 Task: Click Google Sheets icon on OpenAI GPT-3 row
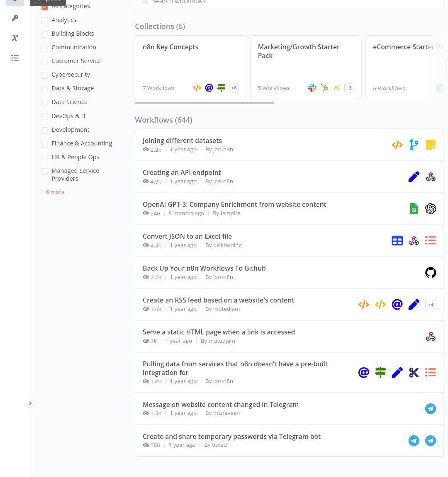(x=414, y=209)
